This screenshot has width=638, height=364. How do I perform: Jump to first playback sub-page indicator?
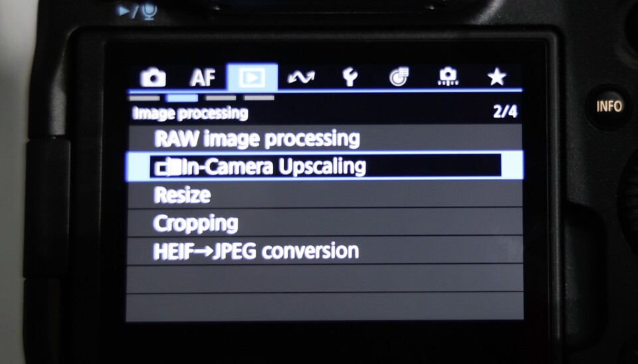coord(144,98)
